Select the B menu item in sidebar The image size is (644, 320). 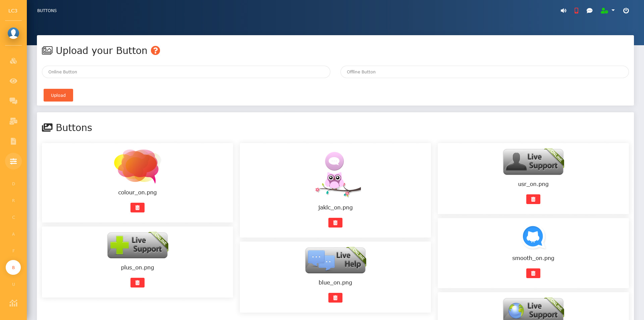tap(13, 268)
